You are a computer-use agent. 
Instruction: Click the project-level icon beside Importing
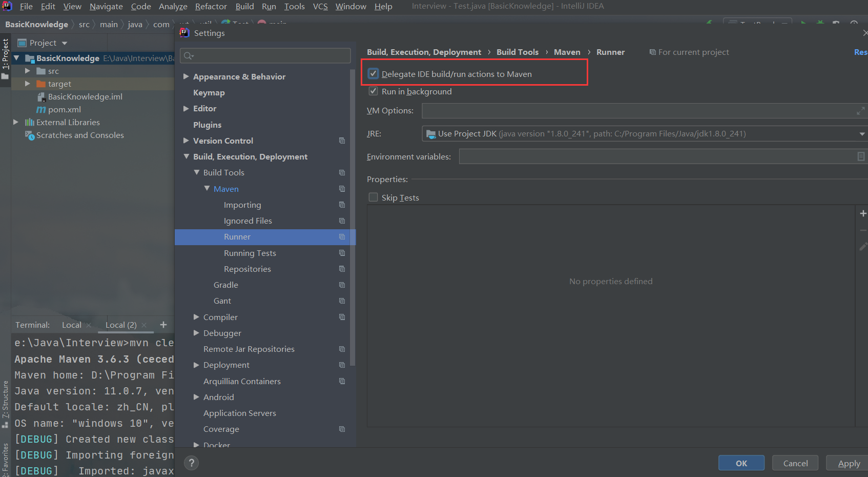(x=342, y=205)
